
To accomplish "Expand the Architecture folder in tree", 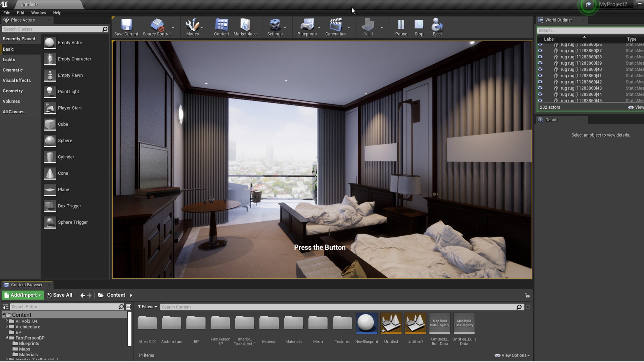I will pos(7,327).
